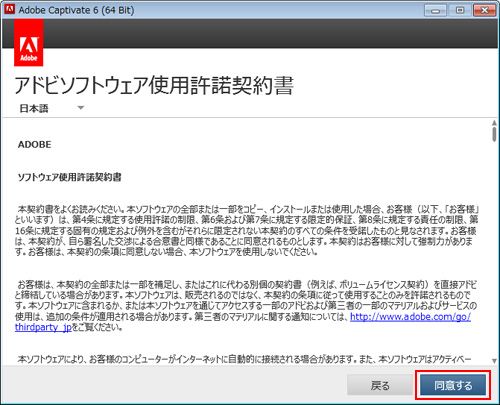Click the scrollbar track below the thumb
The width and height of the screenshot is (500, 405).
494,249
